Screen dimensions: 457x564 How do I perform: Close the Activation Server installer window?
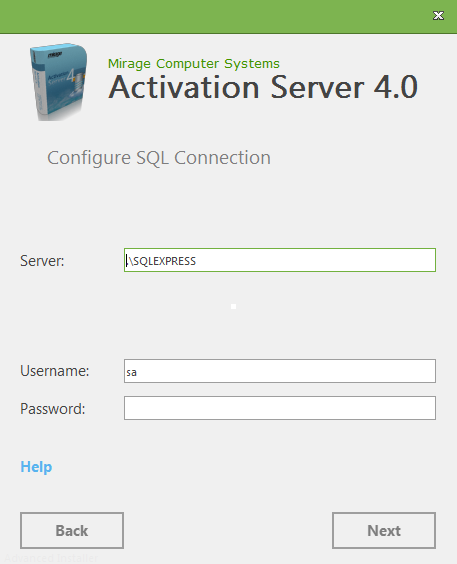[438, 15]
